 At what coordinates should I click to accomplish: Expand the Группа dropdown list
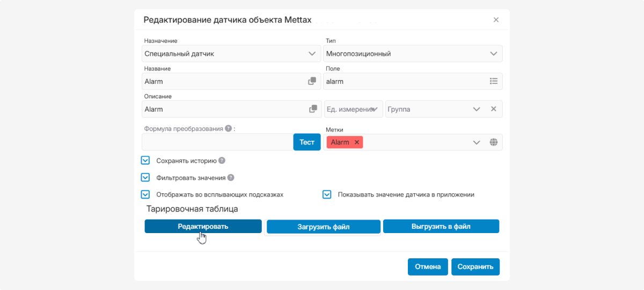tap(476, 109)
